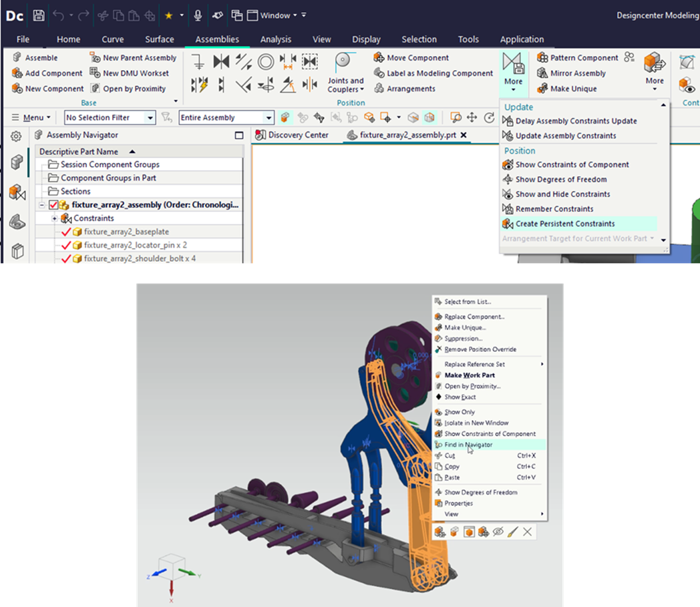This screenshot has height=607, width=700.
Task: Click the Rotate view icon in toolbar
Action: pyautogui.click(x=490, y=118)
